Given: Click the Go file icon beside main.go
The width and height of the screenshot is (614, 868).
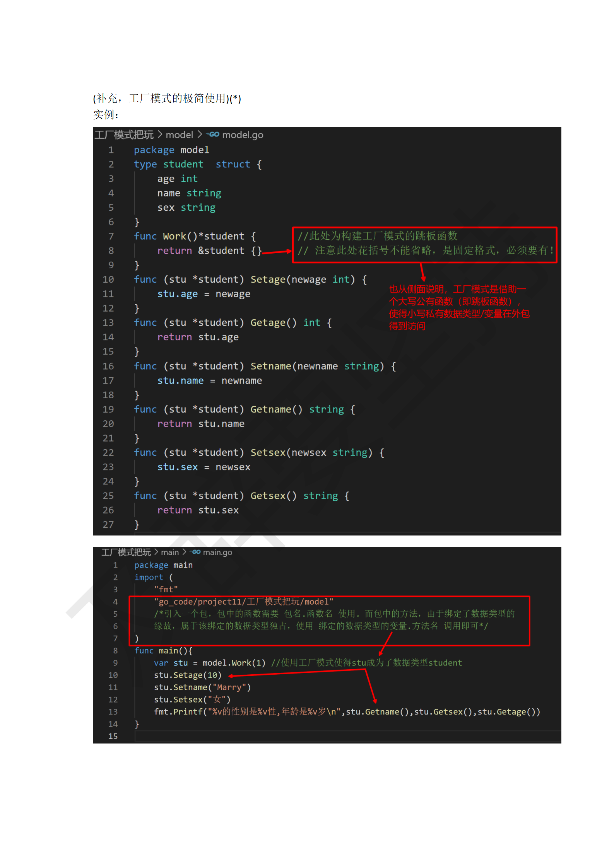Looking at the screenshot, I should [x=196, y=552].
